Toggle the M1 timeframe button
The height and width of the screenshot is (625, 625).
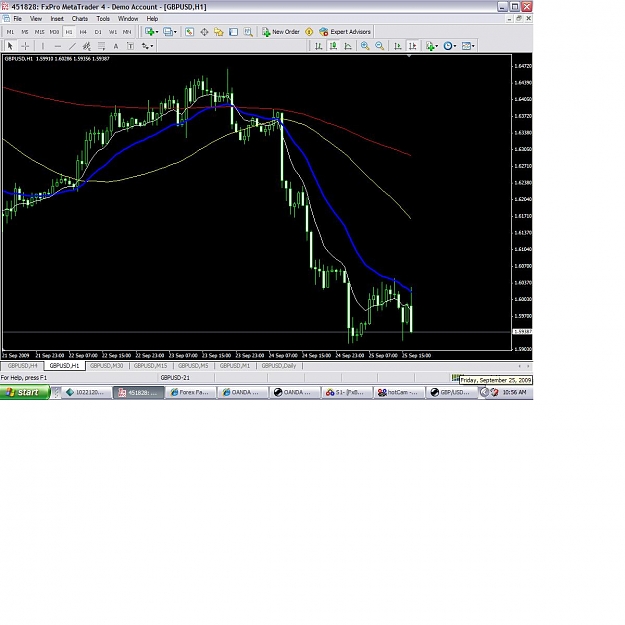pyautogui.click(x=10, y=32)
